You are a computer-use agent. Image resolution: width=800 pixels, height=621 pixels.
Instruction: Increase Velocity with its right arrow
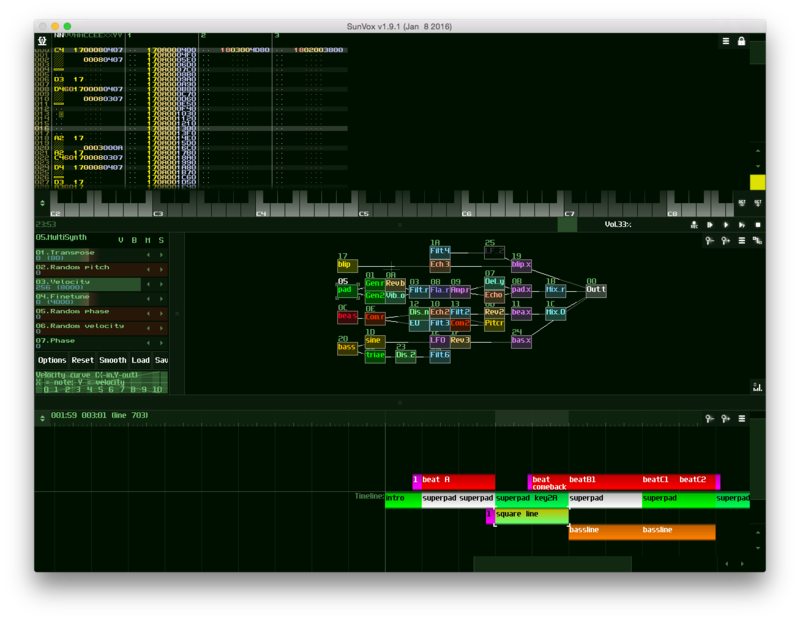161,284
